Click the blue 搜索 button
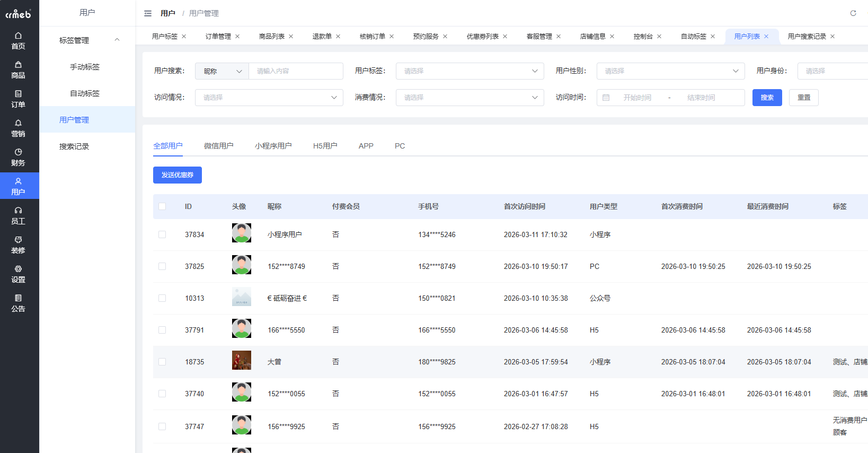Image resolution: width=868 pixels, height=453 pixels. 767,98
